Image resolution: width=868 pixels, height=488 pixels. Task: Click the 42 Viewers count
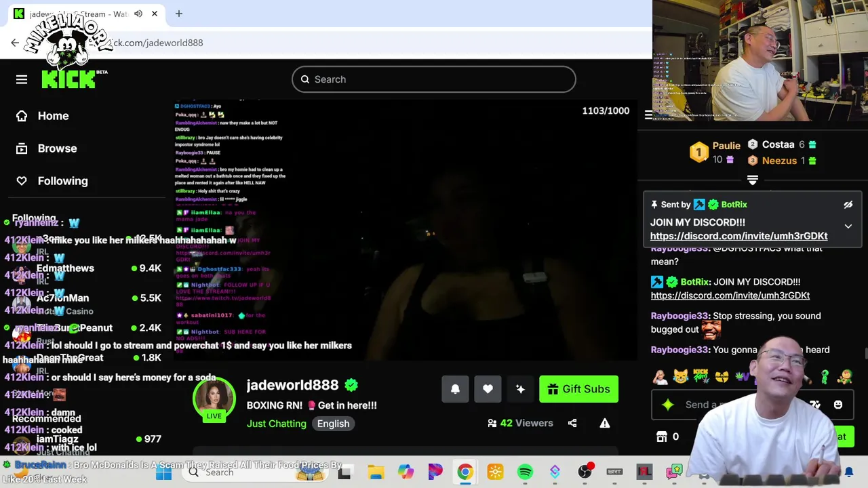[520, 423]
